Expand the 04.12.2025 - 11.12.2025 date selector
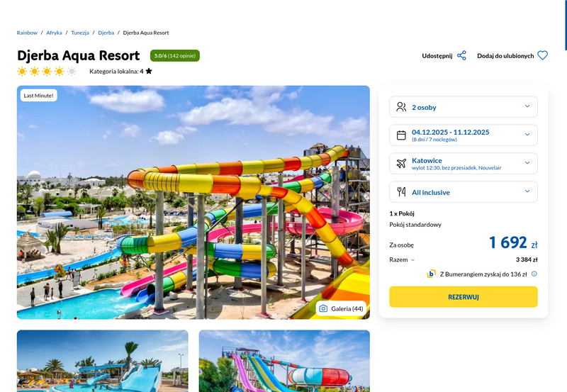This screenshot has height=392, width=567. click(464, 135)
